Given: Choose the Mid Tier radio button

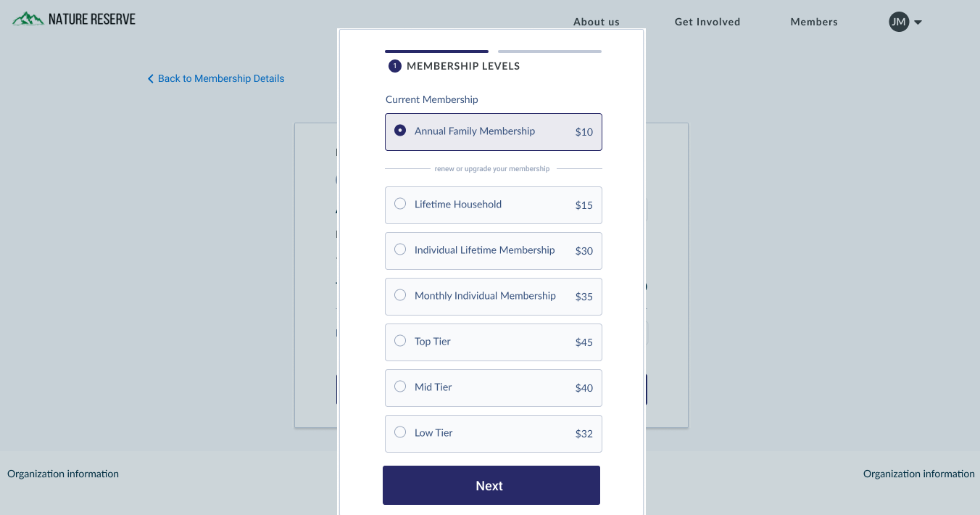Looking at the screenshot, I should [x=400, y=387].
